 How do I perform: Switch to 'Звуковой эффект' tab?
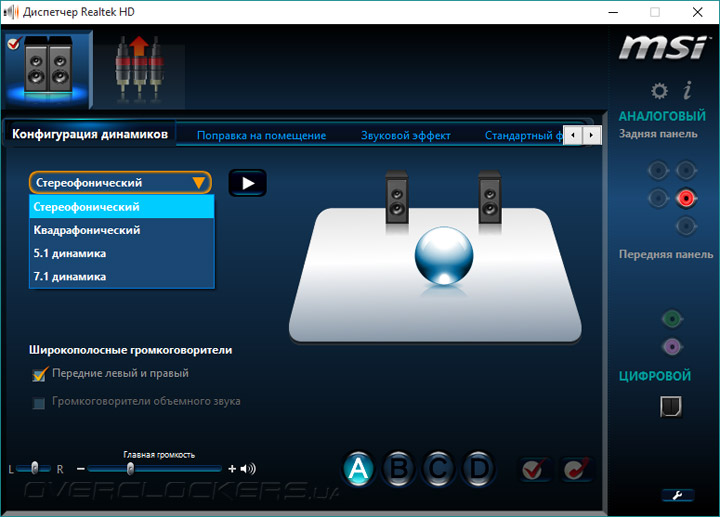pyautogui.click(x=405, y=135)
